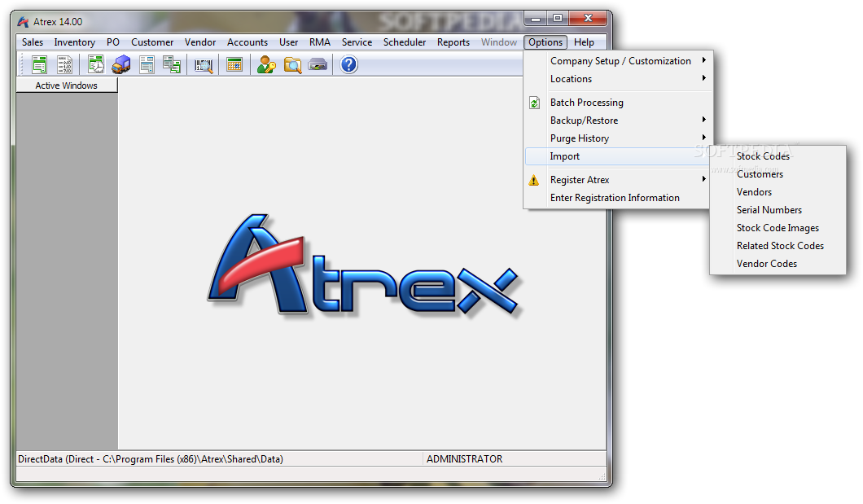Click ADMINISTRATOR in the status bar
Viewport: 863px width, 504px height.
click(465, 459)
